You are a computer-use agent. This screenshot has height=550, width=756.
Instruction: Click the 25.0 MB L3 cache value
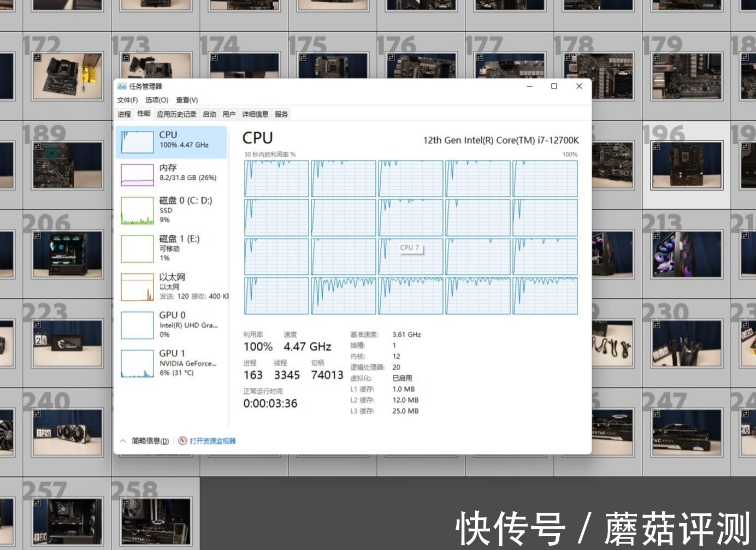(405, 411)
